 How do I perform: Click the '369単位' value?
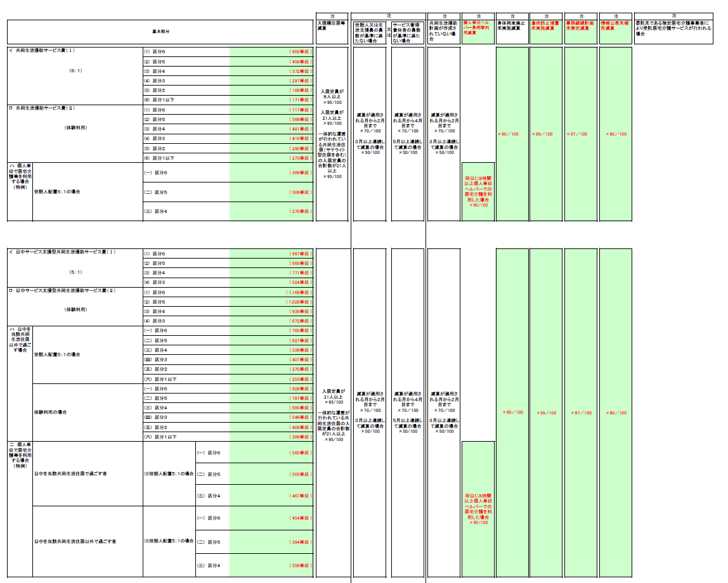tap(301, 172)
